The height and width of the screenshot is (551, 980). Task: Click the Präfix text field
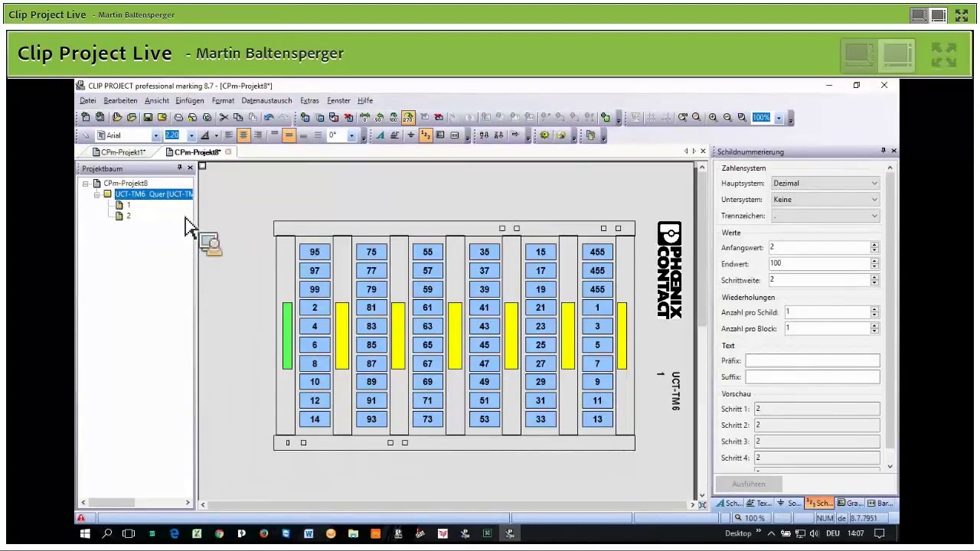tap(812, 360)
